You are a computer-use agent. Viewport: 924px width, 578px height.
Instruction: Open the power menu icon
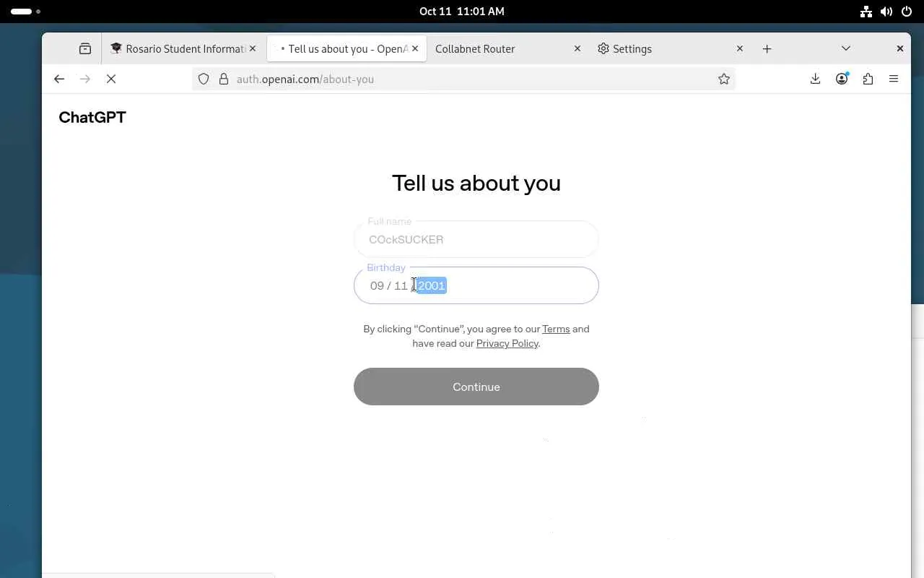pos(907,12)
